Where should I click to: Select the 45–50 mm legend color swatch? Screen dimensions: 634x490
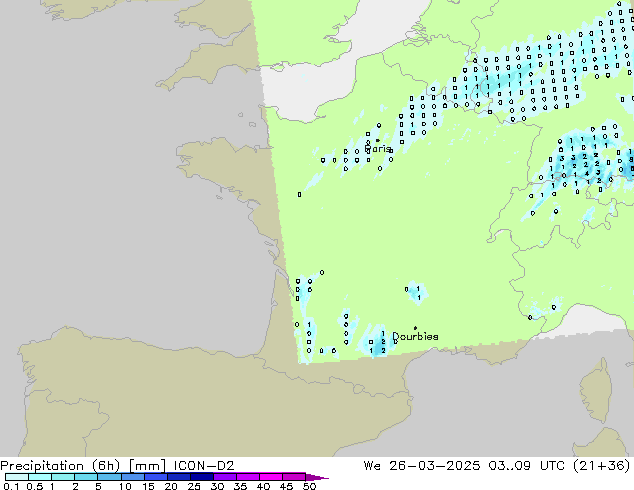point(294,477)
